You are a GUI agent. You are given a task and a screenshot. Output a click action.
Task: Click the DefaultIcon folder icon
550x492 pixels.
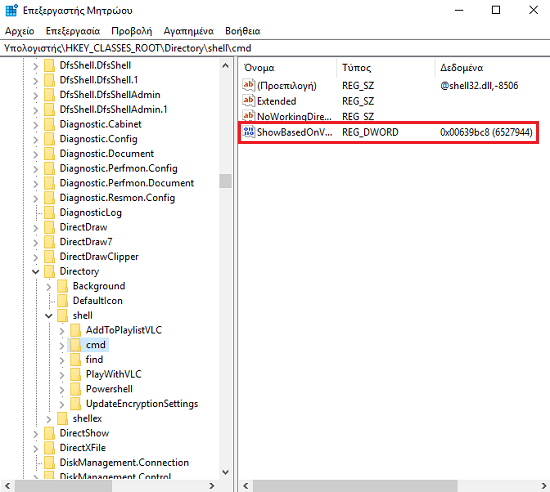pyautogui.click(x=62, y=301)
